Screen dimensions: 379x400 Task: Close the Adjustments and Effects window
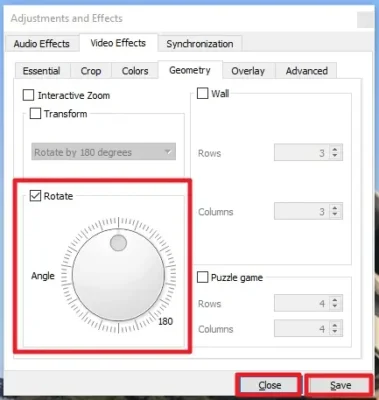point(365,20)
